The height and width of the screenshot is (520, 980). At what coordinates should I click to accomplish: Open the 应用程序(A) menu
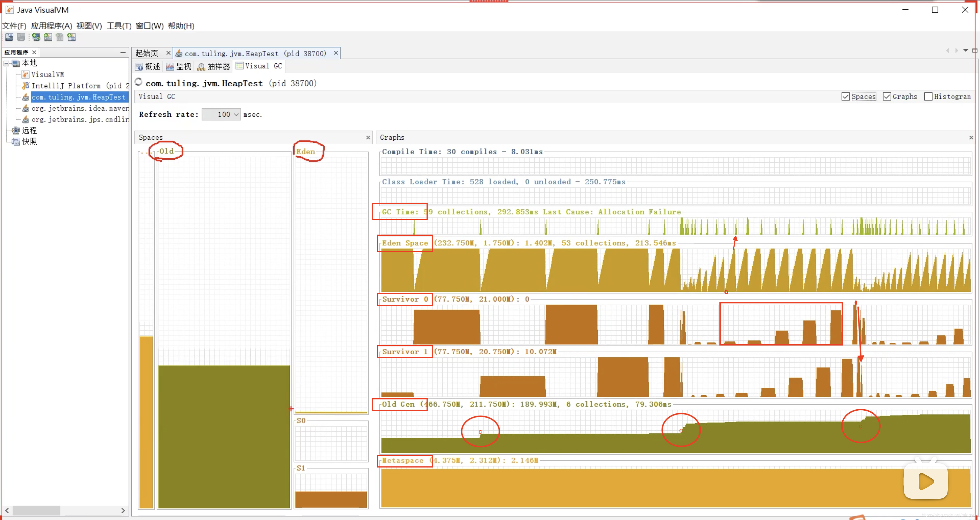pos(51,26)
